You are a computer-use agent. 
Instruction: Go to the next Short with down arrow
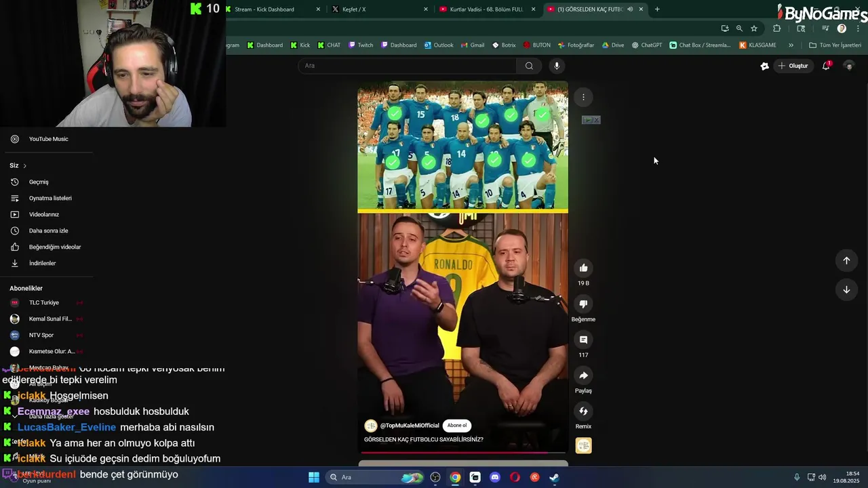pyautogui.click(x=846, y=289)
